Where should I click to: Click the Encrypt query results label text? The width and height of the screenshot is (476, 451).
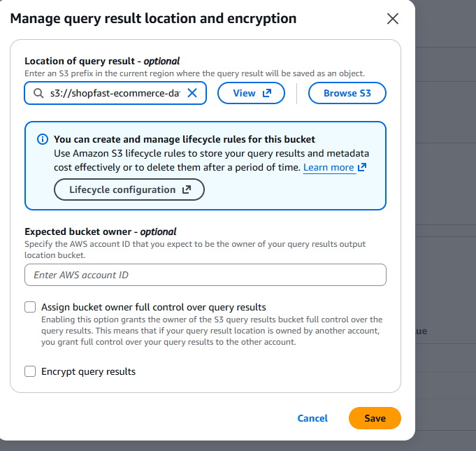pos(88,371)
